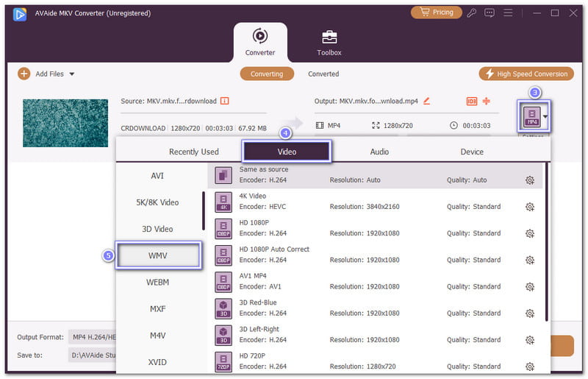Click the HD 1080P preset icon
The width and height of the screenshot is (588, 379).
point(223,228)
